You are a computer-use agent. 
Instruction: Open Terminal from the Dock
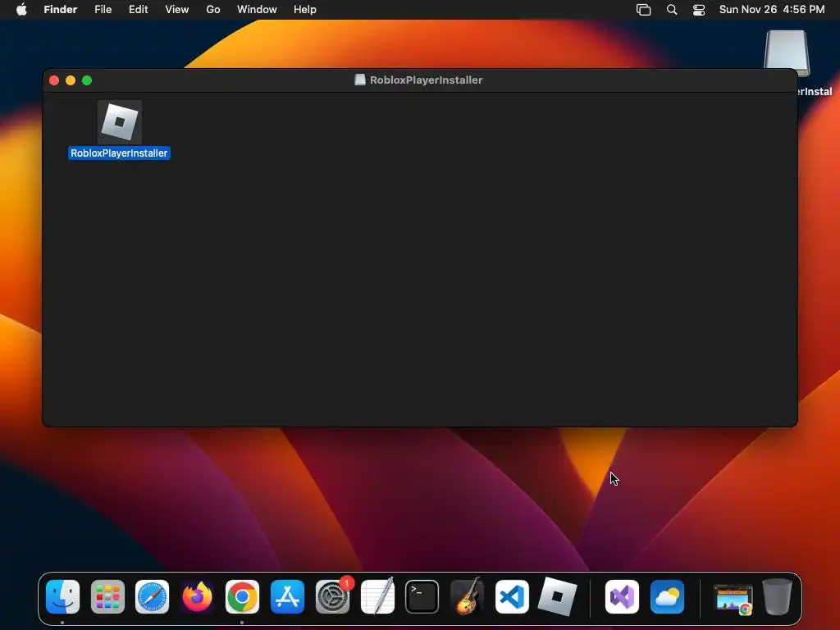pos(422,597)
